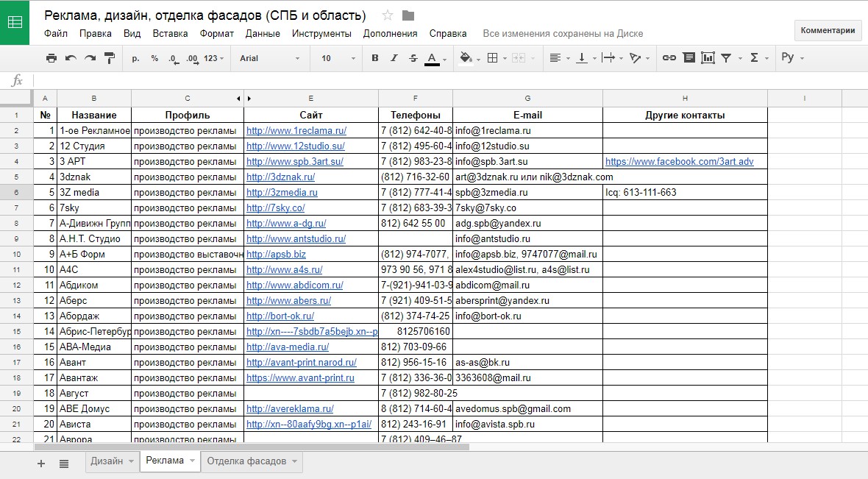This screenshot has width=868, height=479.
Task: Click the merge cells icon
Action: [x=518, y=58]
